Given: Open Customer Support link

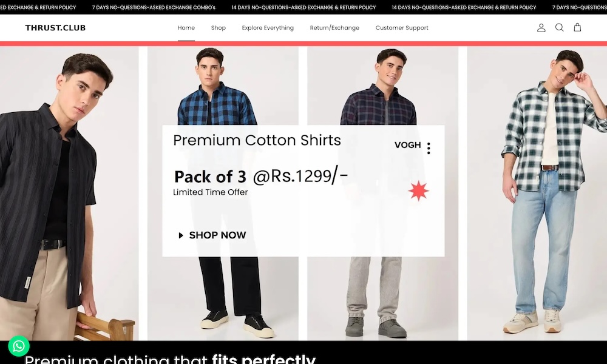Looking at the screenshot, I should pyautogui.click(x=402, y=28).
